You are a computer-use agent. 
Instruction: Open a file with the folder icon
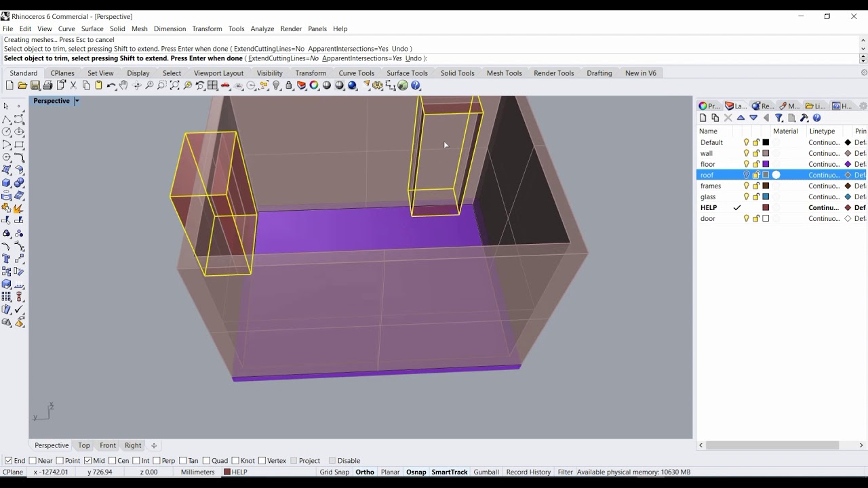pos(22,85)
